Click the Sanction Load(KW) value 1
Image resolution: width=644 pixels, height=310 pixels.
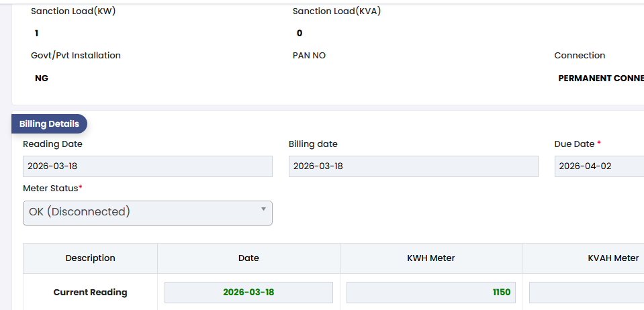(x=36, y=33)
